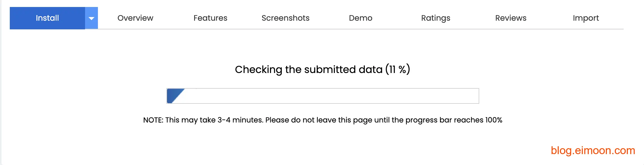Click the '(11 %)' percentage indicator
Image resolution: width=644 pixels, height=165 pixels.
click(x=398, y=69)
